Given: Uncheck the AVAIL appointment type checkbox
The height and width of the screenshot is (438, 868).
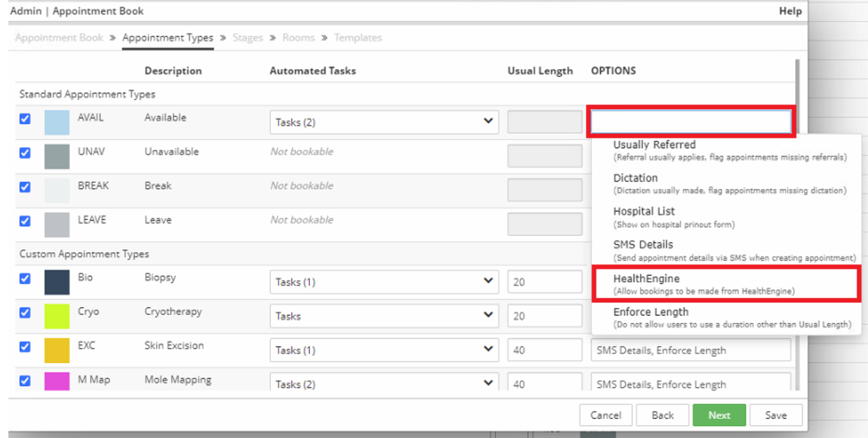Looking at the screenshot, I should tap(25, 118).
